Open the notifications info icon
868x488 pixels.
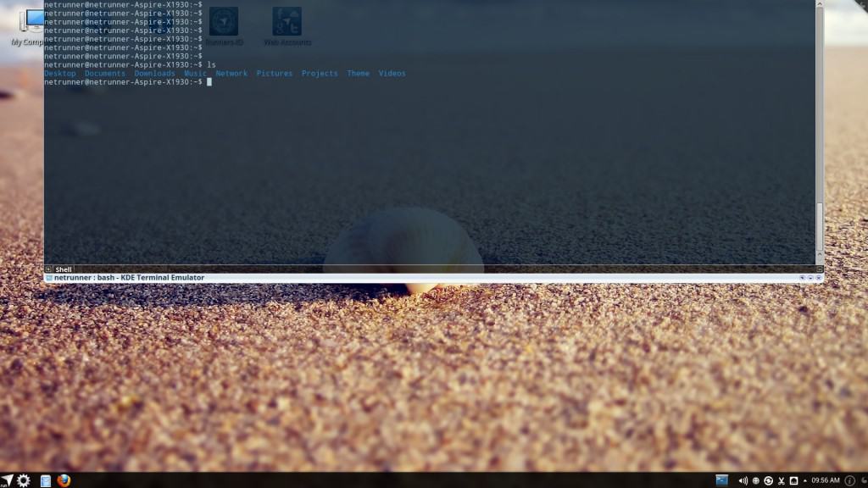[849, 481]
